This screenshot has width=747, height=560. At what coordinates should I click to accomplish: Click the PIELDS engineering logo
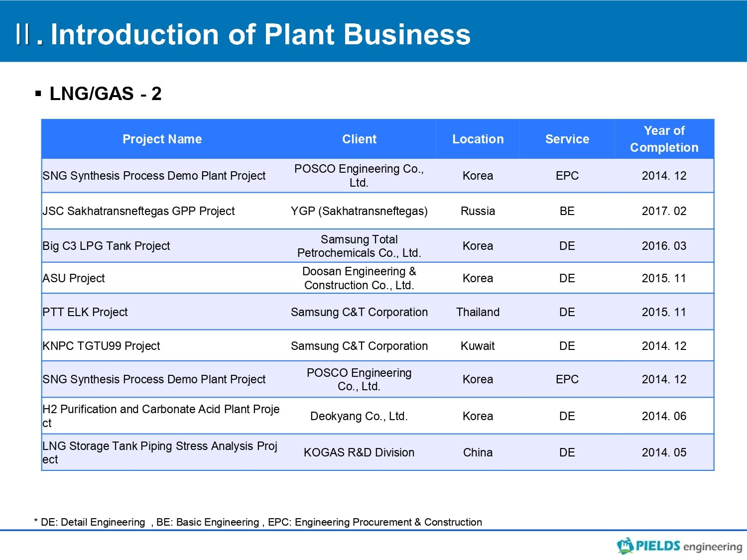tap(679, 546)
